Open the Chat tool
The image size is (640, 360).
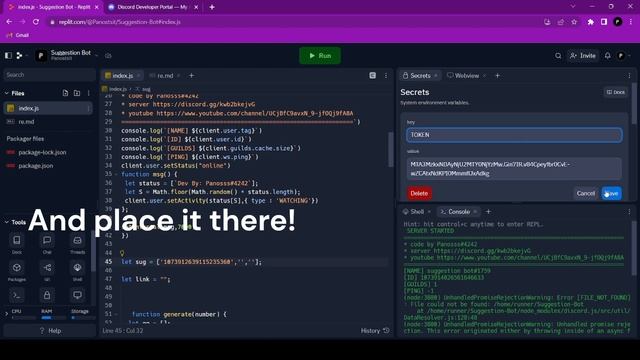47,244
